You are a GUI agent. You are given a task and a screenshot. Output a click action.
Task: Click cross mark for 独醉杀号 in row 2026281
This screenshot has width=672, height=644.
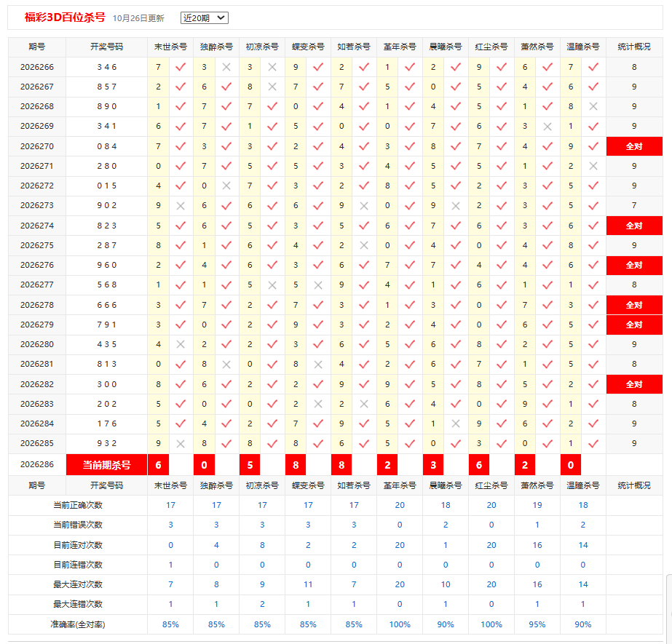pos(226,364)
